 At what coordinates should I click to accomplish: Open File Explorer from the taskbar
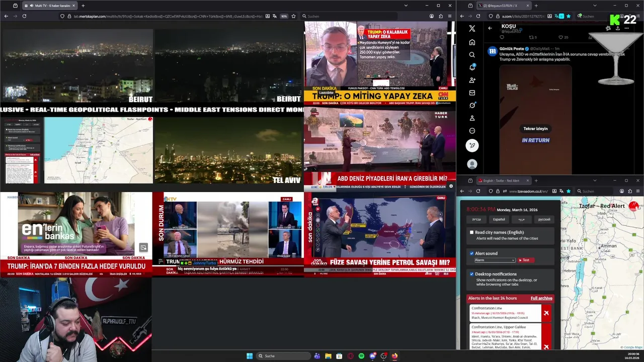pyautogui.click(x=328, y=356)
